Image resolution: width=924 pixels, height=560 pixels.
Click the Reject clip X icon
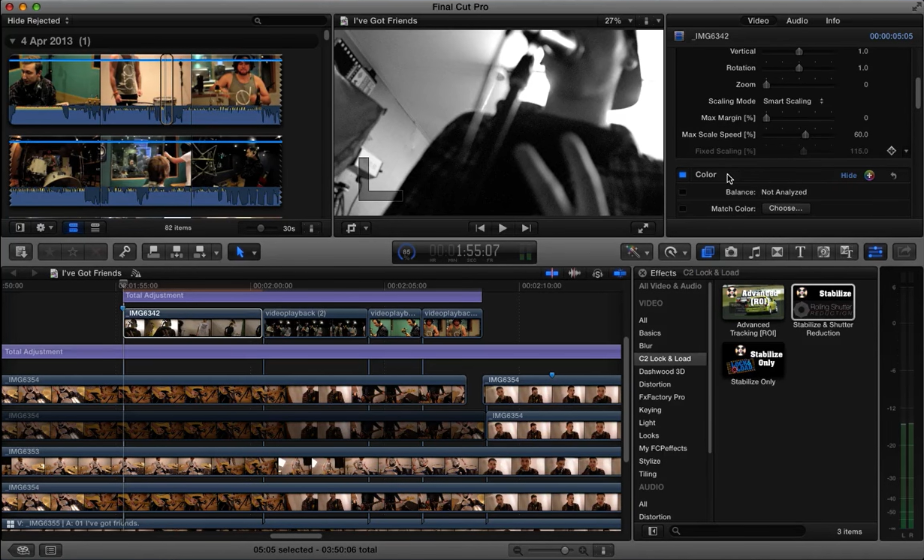click(x=95, y=252)
